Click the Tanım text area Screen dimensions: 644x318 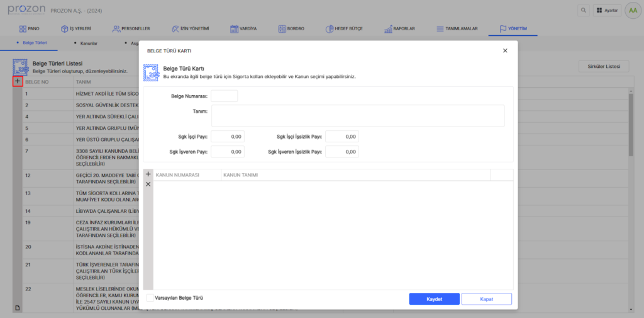click(357, 116)
